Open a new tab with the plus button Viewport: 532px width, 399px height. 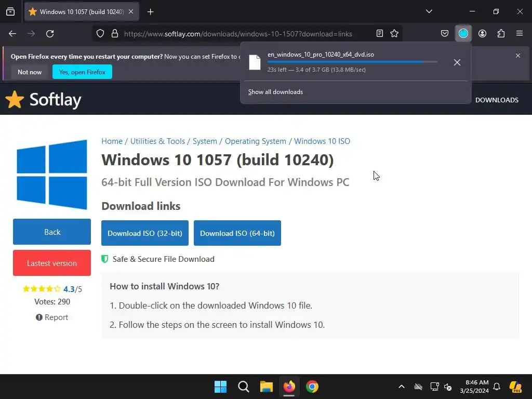[x=151, y=12]
